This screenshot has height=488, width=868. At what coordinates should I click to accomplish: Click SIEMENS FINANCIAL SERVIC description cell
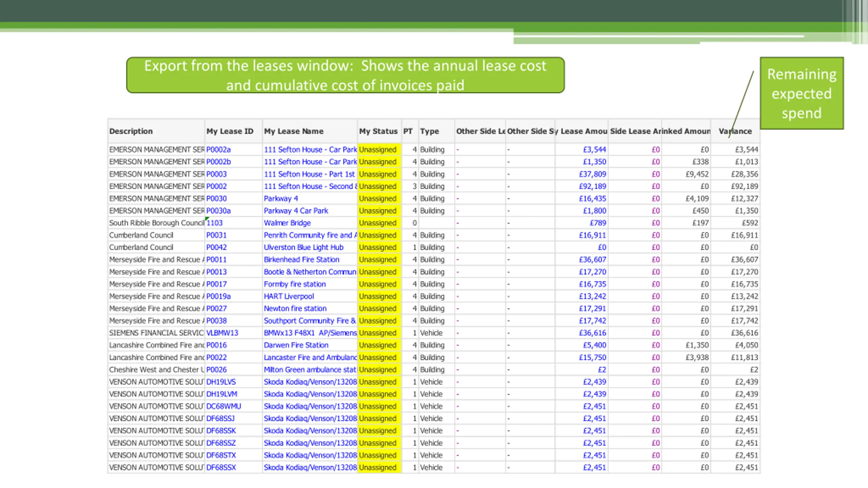point(156,333)
